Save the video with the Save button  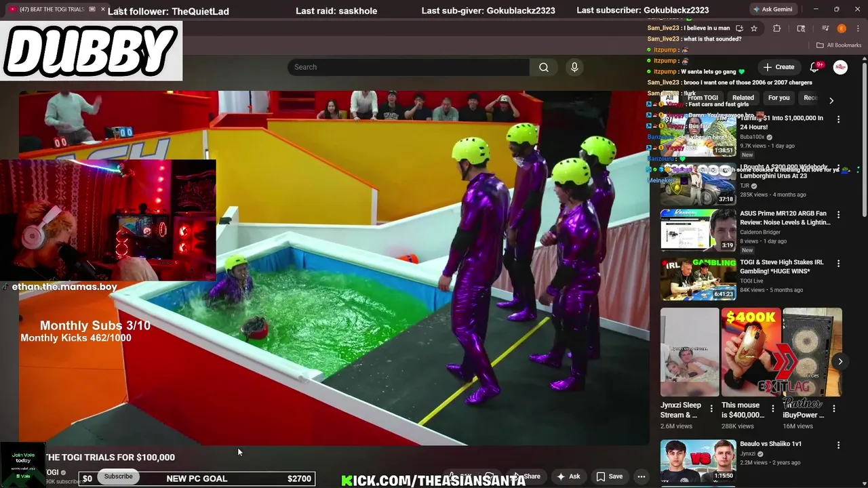point(609,476)
